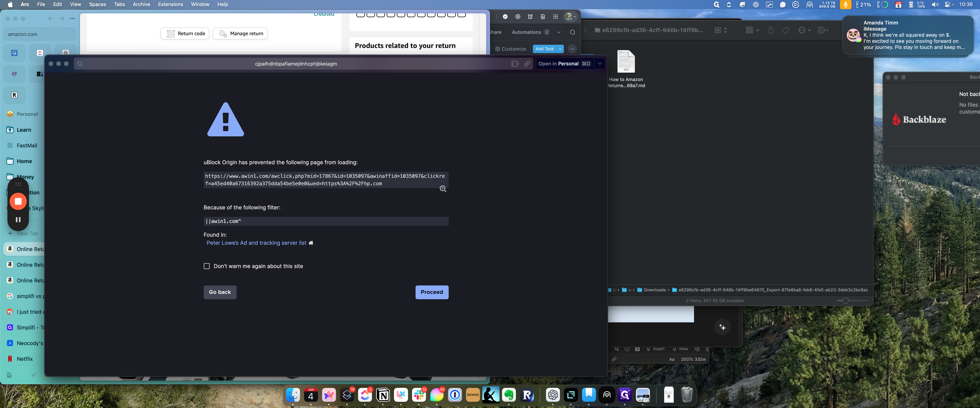Click Open in Personal button
Viewport: 980px width, 408px height.
(x=565, y=64)
